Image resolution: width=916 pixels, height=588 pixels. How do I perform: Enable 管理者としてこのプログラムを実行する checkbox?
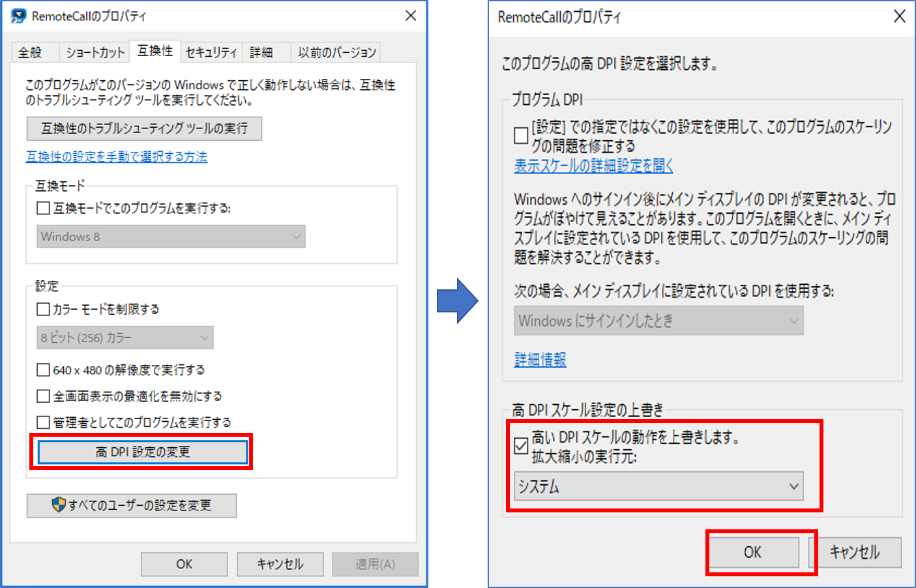click(43, 422)
